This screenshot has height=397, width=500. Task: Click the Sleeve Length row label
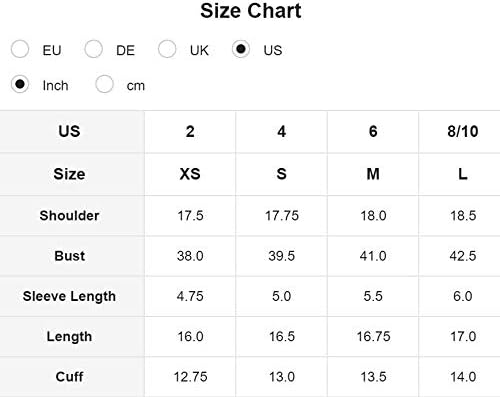69,296
